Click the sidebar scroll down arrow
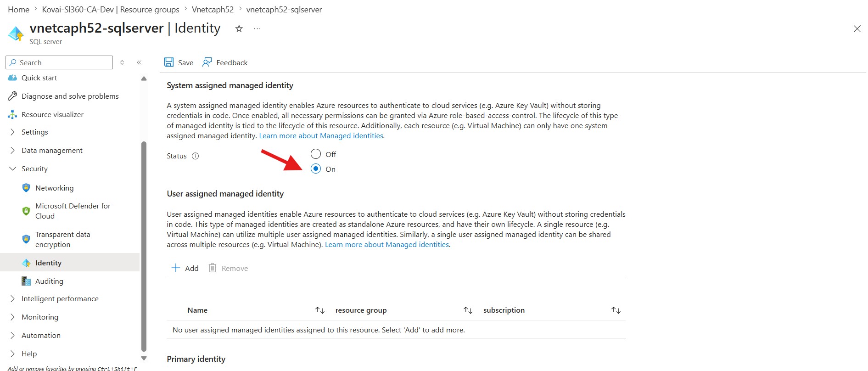 [x=144, y=358]
